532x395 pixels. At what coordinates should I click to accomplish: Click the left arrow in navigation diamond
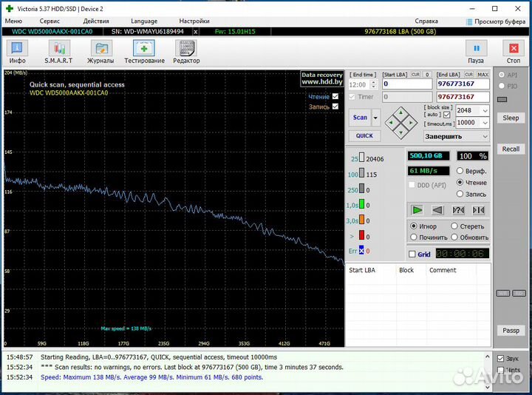pyautogui.click(x=391, y=123)
